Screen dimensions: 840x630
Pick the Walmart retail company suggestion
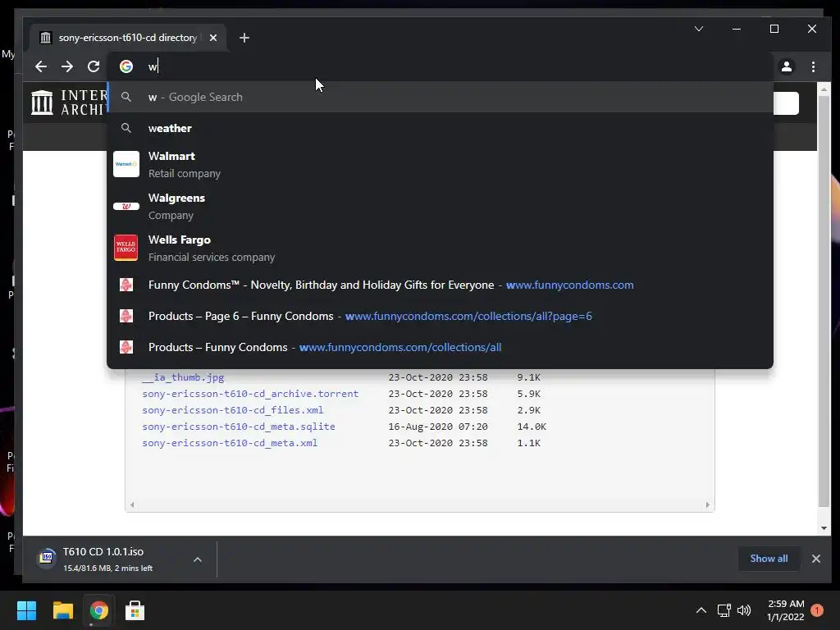pos(441,164)
